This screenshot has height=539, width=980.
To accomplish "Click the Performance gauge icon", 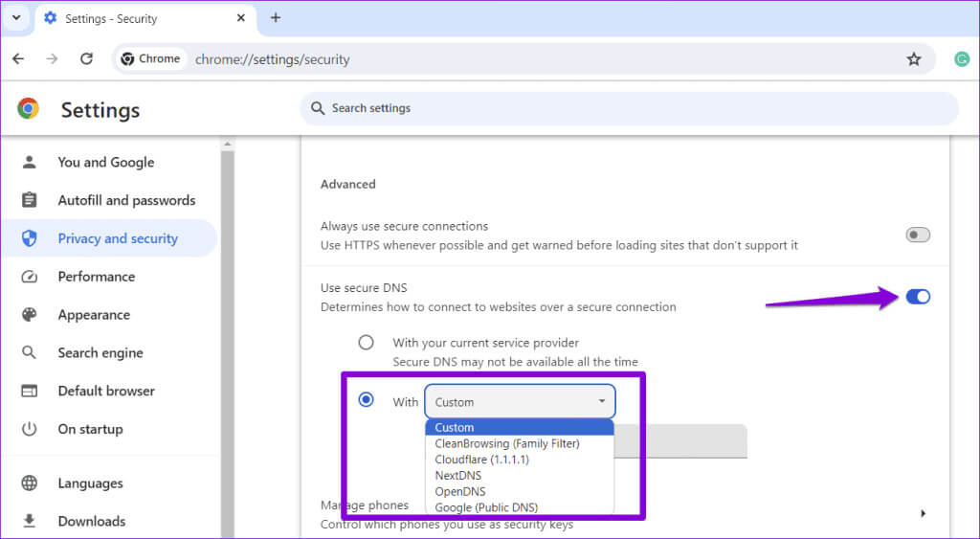I will pos(30,277).
